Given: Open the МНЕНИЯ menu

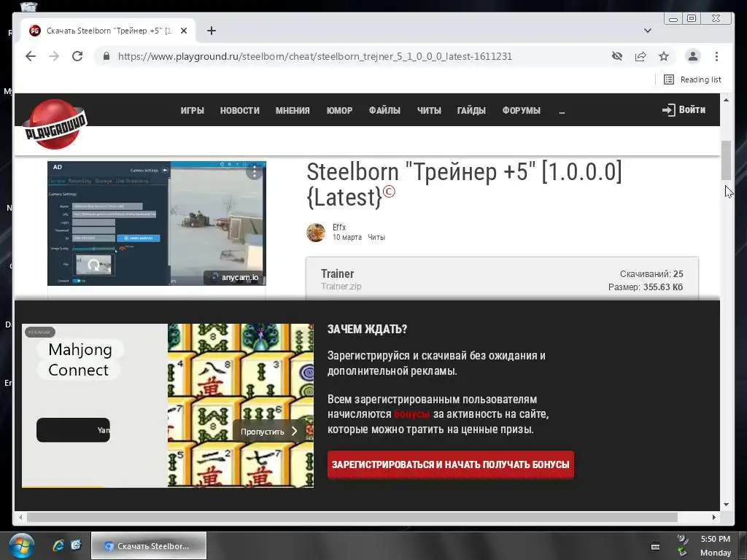Looking at the screenshot, I should click(x=293, y=111).
